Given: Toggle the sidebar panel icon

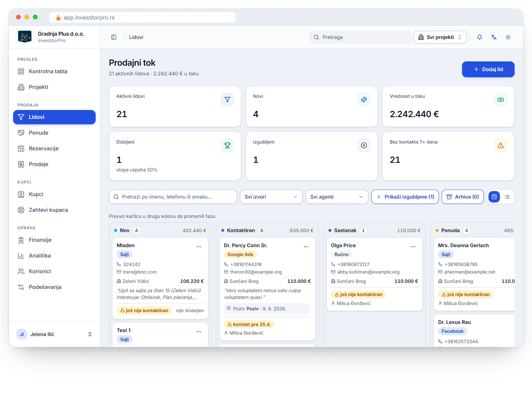Looking at the screenshot, I should click(114, 37).
